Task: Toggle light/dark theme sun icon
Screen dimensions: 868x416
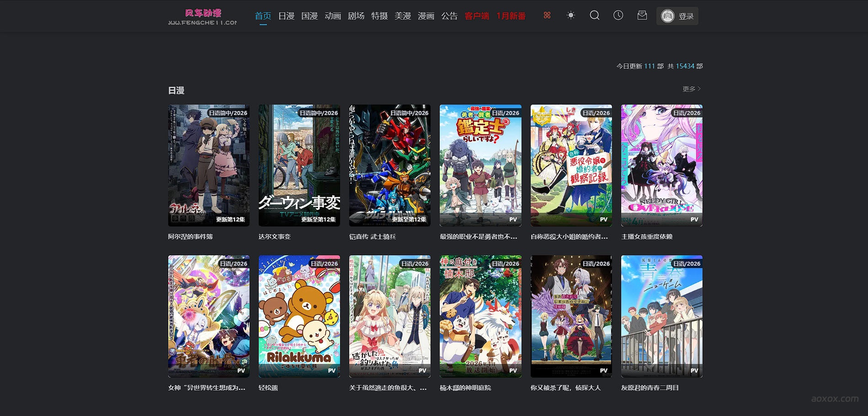Action: 570,16
